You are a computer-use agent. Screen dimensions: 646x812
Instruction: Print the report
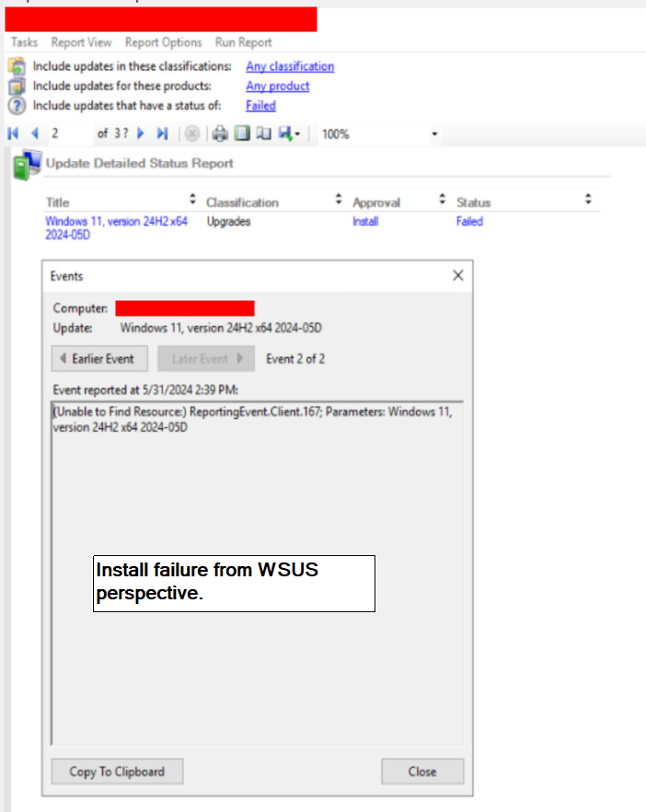[x=220, y=134]
